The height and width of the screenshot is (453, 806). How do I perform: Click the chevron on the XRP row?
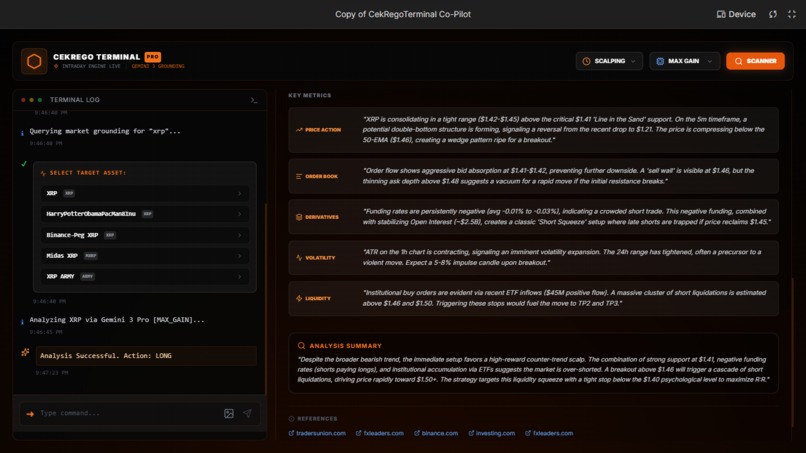point(240,193)
